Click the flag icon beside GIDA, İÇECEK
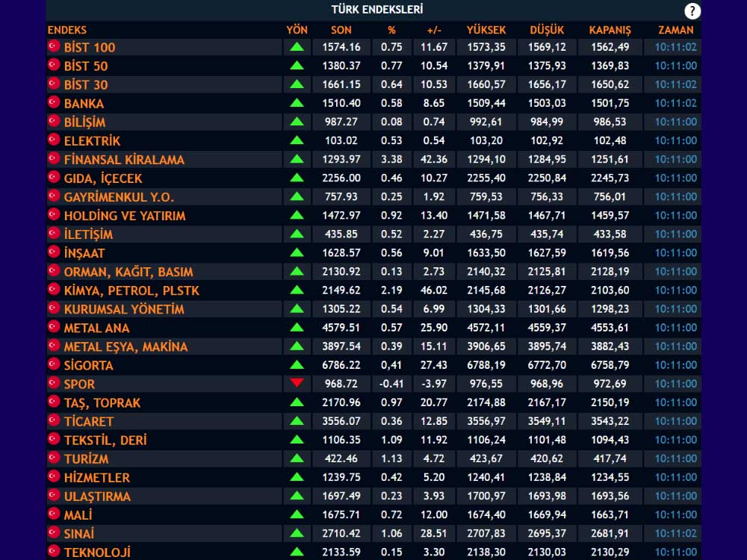This screenshot has width=747, height=560. point(54,177)
